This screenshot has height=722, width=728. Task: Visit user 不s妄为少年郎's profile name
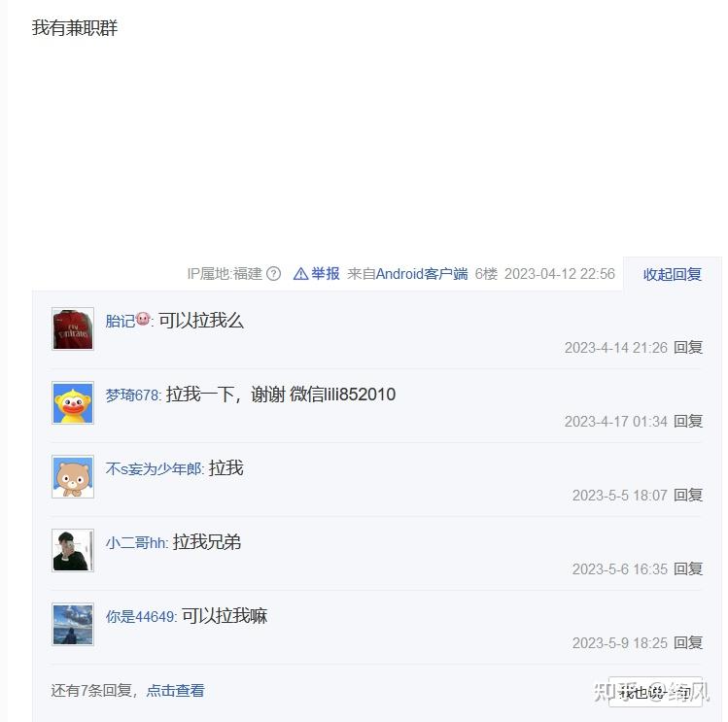(x=155, y=468)
